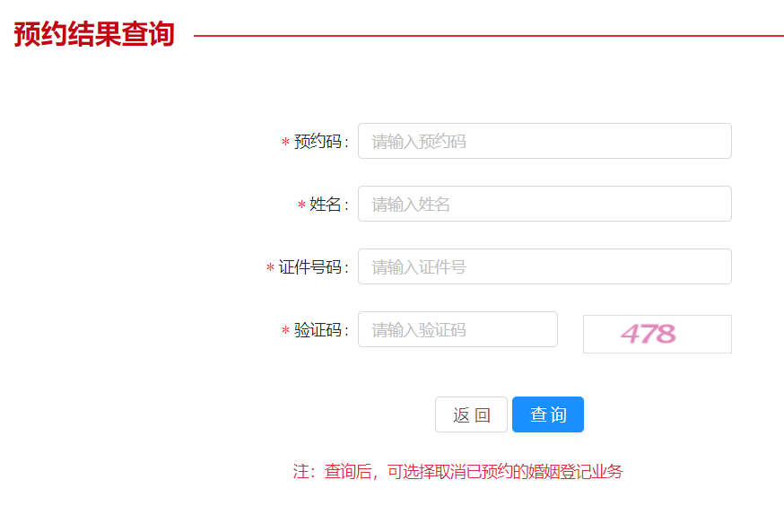Viewport: 784px width, 532px height.
Task: Click the red cancellation note text
Action: [457, 472]
